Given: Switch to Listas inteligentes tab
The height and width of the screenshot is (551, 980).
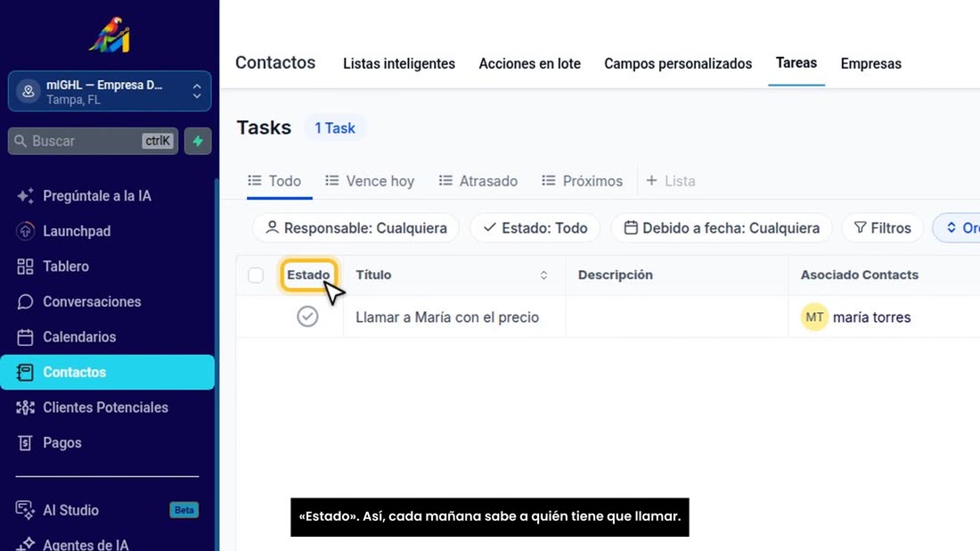Looking at the screenshot, I should (x=399, y=64).
